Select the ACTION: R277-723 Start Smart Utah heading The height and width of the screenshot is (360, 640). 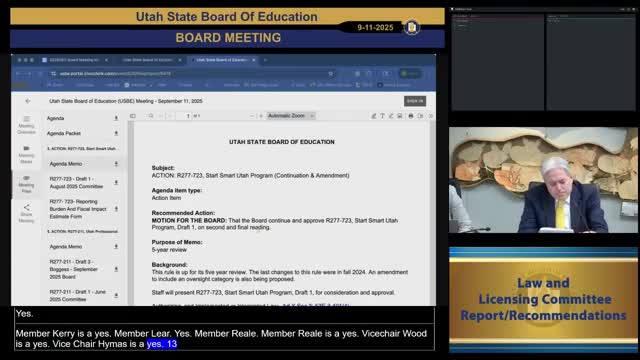pos(83,149)
